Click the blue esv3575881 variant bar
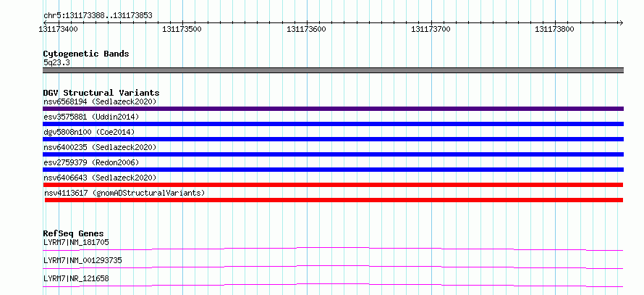Image resolution: width=644 pixels, height=295 pixels. (x=333, y=124)
